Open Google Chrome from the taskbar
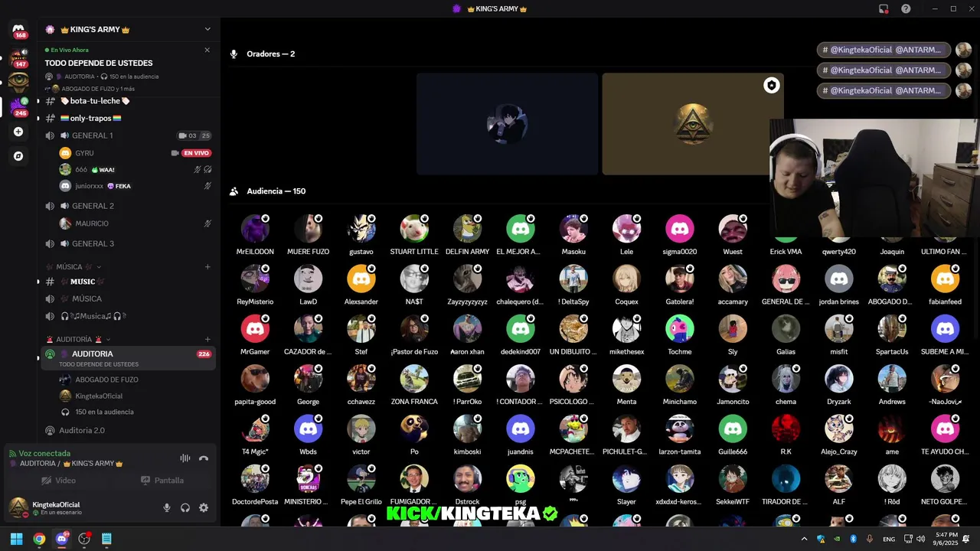The width and height of the screenshot is (980, 551). click(39, 539)
